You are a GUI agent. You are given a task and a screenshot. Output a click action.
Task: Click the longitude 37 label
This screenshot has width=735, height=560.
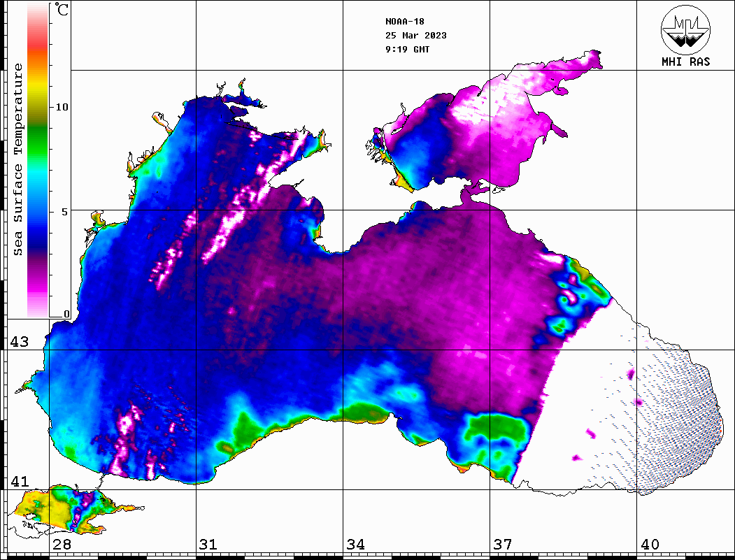pyautogui.click(x=502, y=545)
